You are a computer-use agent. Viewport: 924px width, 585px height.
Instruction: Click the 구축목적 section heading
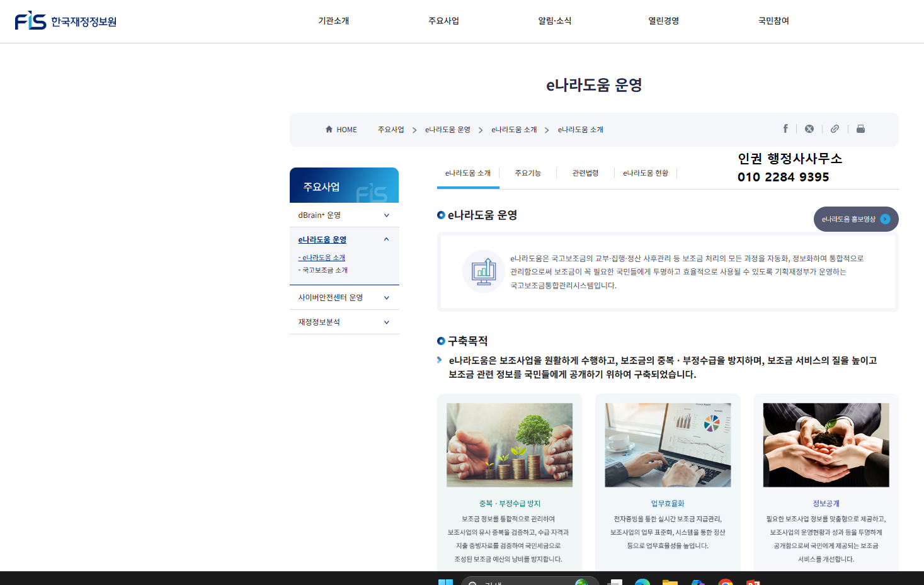pos(467,341)
